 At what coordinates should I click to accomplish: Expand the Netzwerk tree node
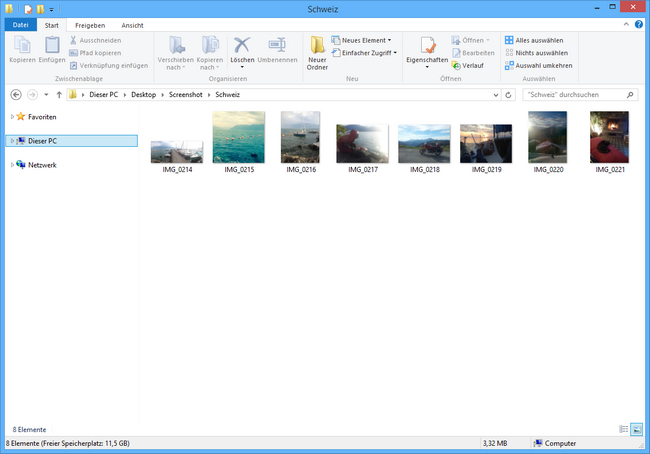12,165
